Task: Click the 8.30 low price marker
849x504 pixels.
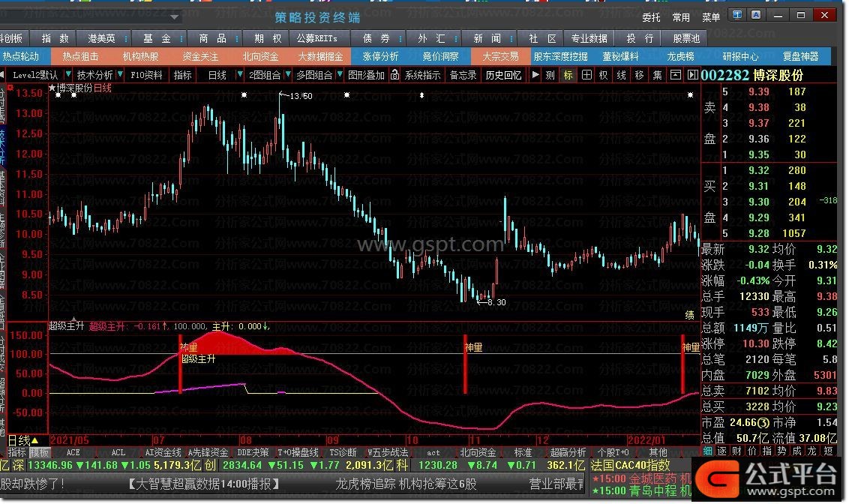Action: click(x=496, y=302)
